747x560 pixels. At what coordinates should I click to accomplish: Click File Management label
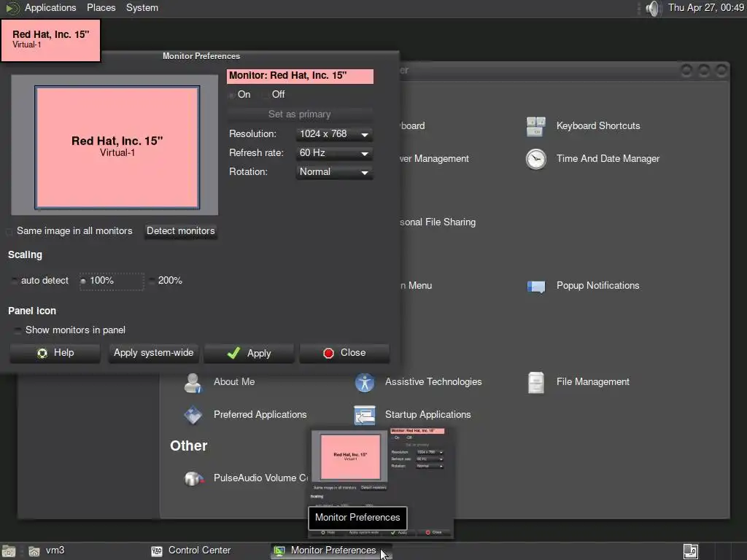(592, 382)
